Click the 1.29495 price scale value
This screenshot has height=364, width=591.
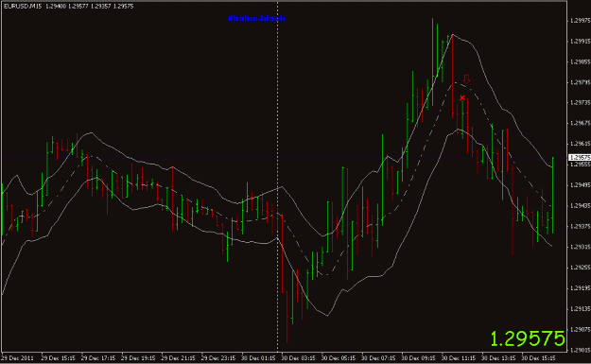581,185
